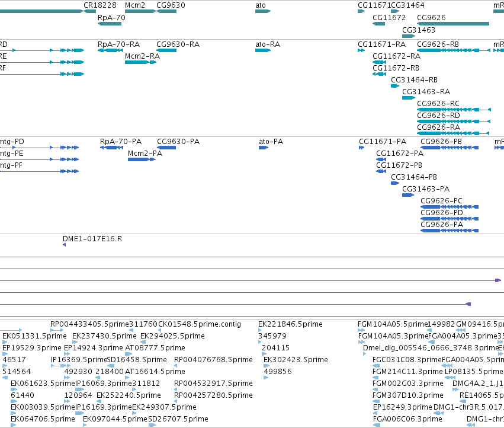This screenshot has width=504, height=428.
Task: Click the RpA-70-RA transcript label
Action: click(x=118, y=44)
